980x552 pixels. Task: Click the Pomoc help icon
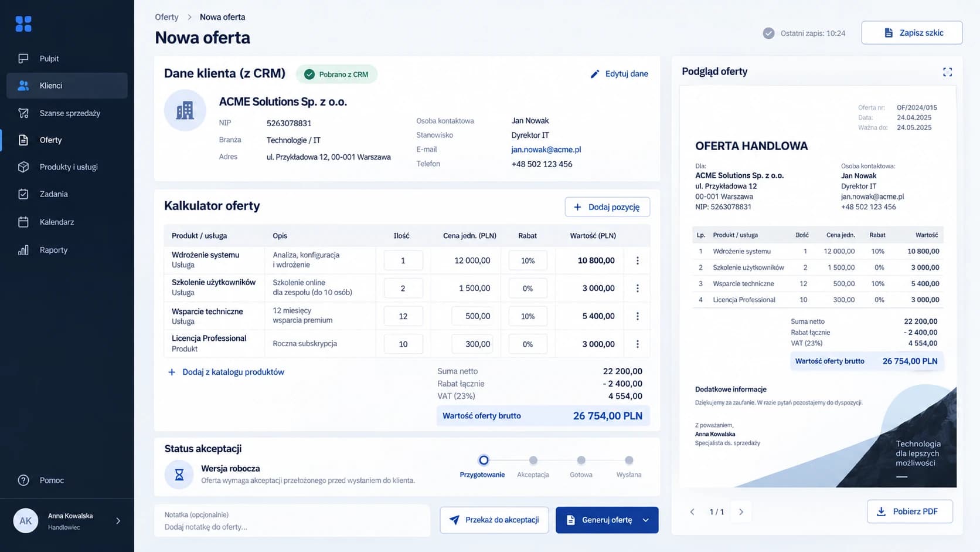pos(23,480)
